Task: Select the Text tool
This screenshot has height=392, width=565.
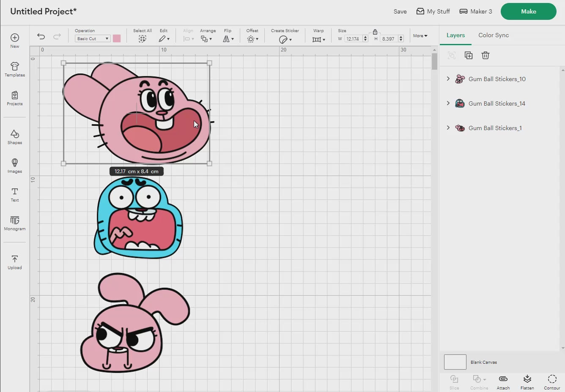Action: 15,194
